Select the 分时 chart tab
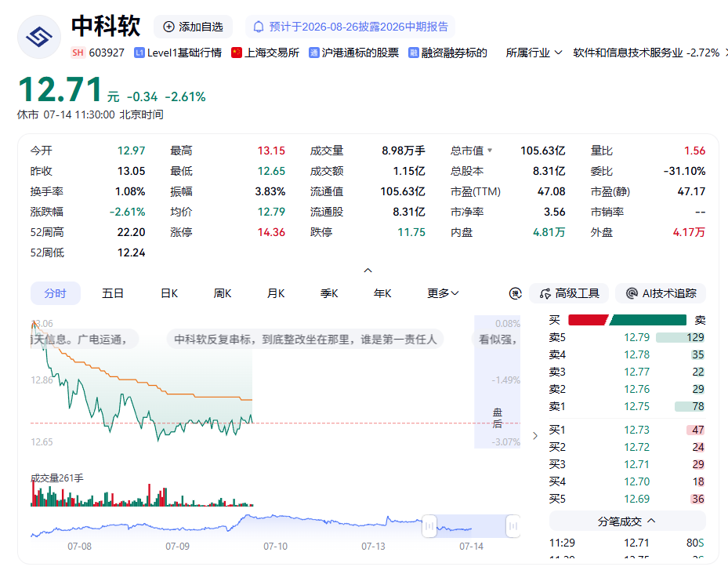 [56, 293]
